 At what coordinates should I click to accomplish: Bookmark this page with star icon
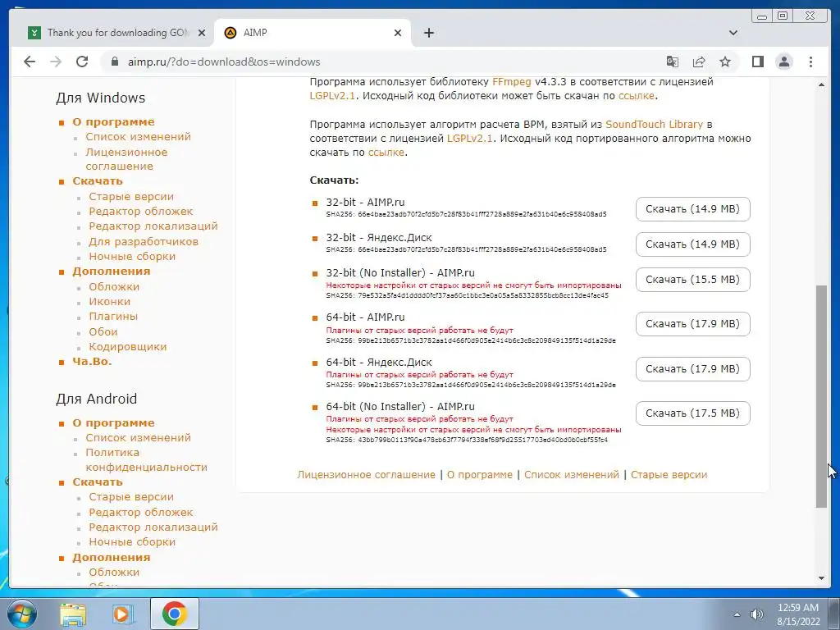(725, 62)
